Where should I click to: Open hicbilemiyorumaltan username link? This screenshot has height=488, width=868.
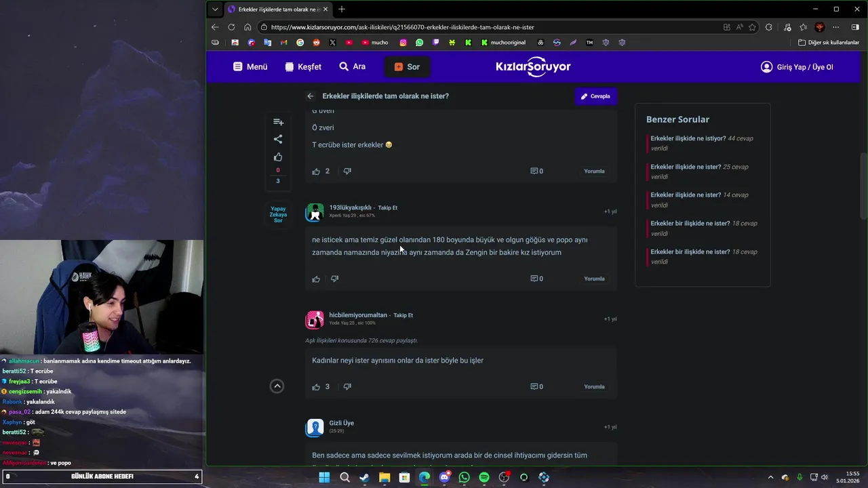358,315
